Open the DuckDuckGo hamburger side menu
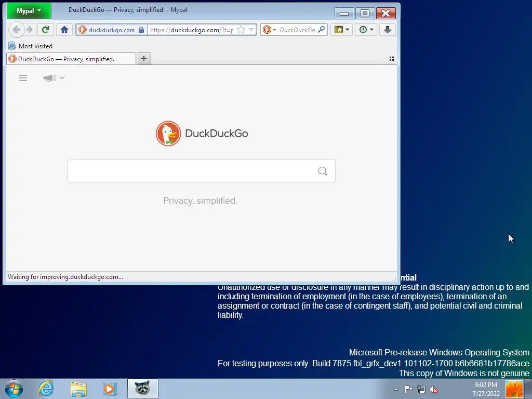 coord(23,78)
